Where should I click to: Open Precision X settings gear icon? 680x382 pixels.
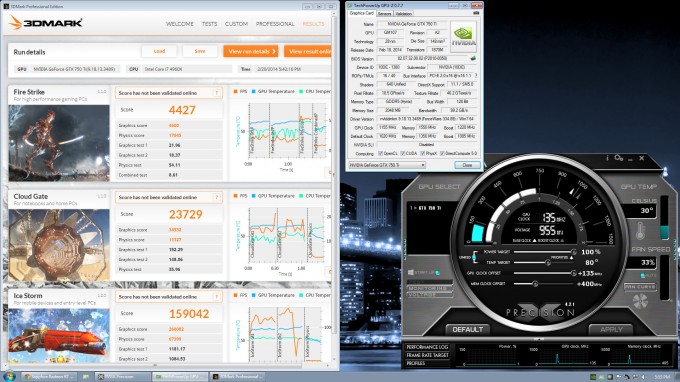(619, 158)
